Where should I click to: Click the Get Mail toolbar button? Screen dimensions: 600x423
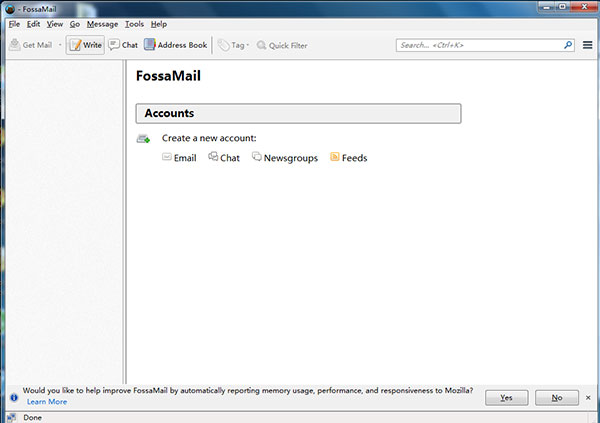pyautogui.click(x=30, y=45)
